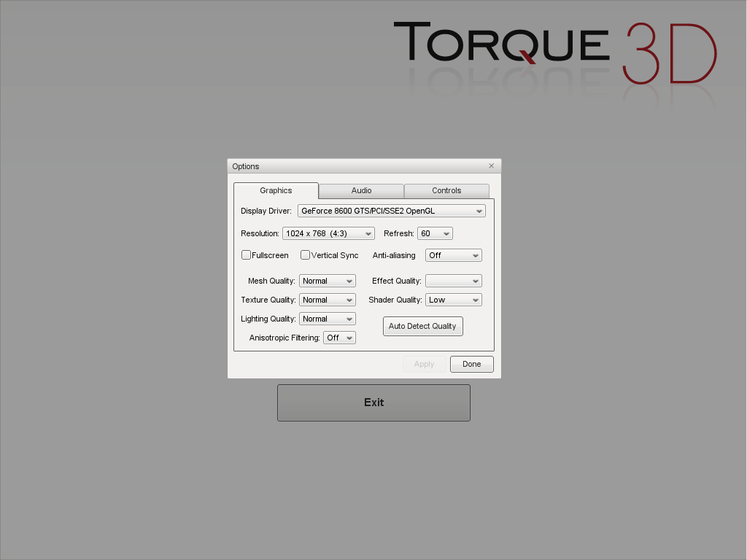
Task: Close the Options dialog with X
Action: 491,166
